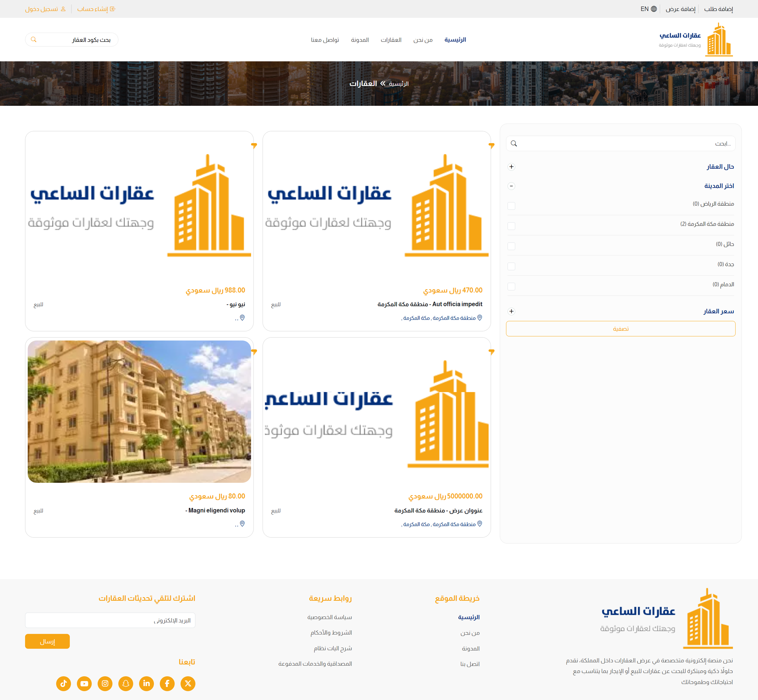The height and width of the screenshot is (700, 758).
Task: Collapse the اختر المدينة filter section
Action: [511, 186]
